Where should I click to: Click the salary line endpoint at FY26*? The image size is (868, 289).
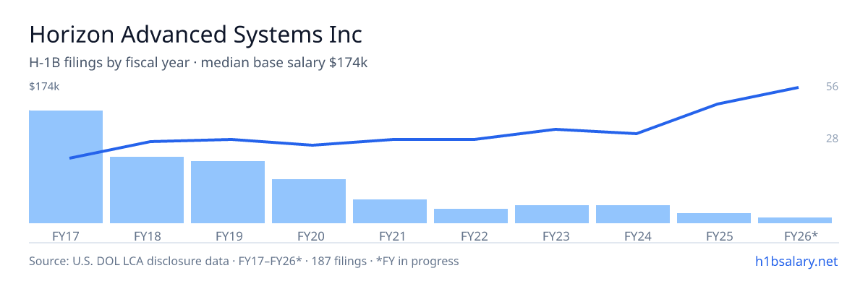(x=798, y=87)
